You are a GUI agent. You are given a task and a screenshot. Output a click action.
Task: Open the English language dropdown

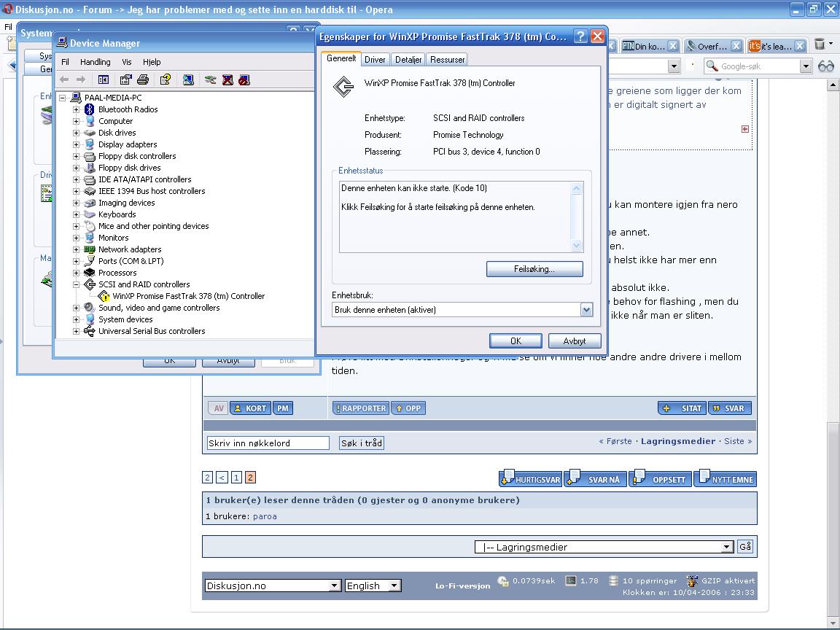pyautogui.click(x=394, y=586)
